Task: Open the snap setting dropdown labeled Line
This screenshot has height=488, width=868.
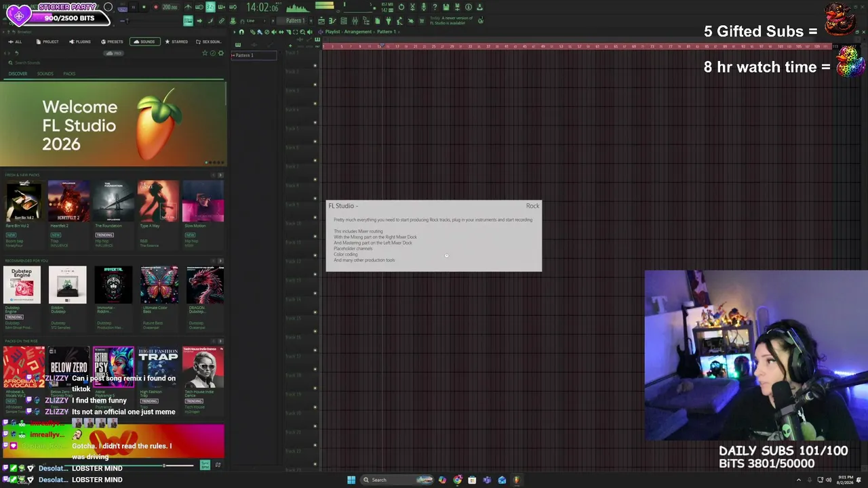Action: (x=255, y=21)
